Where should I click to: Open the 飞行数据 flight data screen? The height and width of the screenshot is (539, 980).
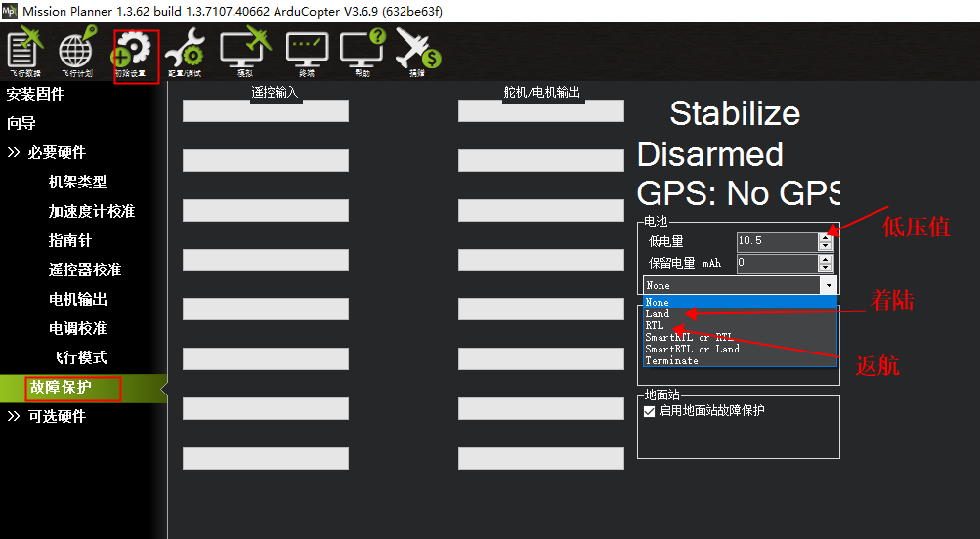(25, 53)
